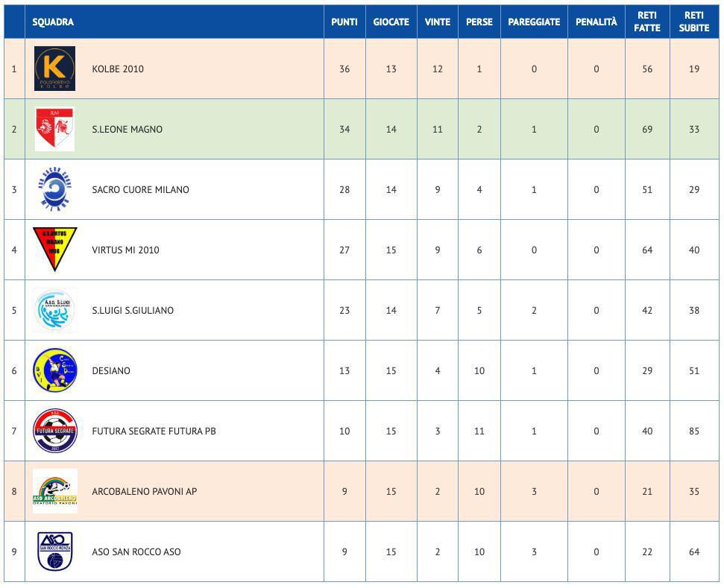Open the S.LEONE MAGNO team name
724x588 pixels.
(127, 129)
